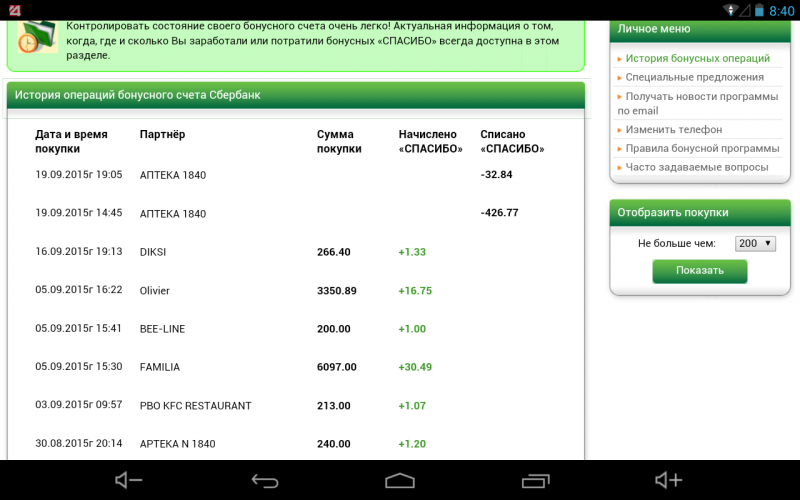Click purchase amount 266.40
Viewport: 800px width, 500px height.
[334, 252]
